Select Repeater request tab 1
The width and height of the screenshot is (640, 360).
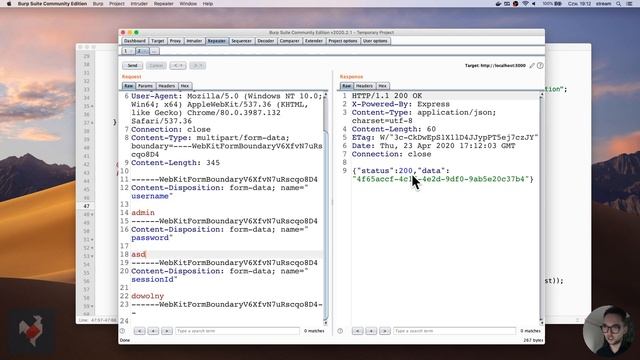[x=128, y=51]
